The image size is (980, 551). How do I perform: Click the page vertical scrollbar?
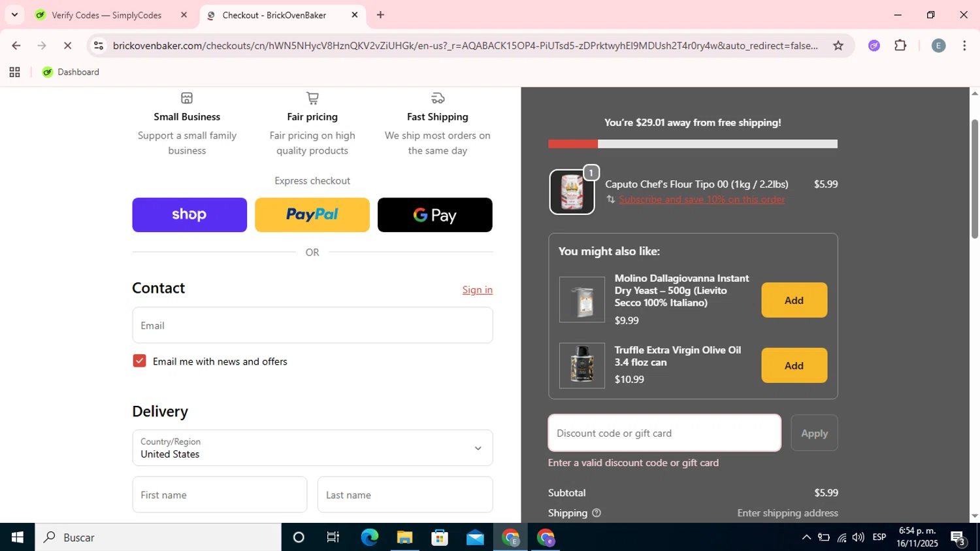click(x=975, y=178)
